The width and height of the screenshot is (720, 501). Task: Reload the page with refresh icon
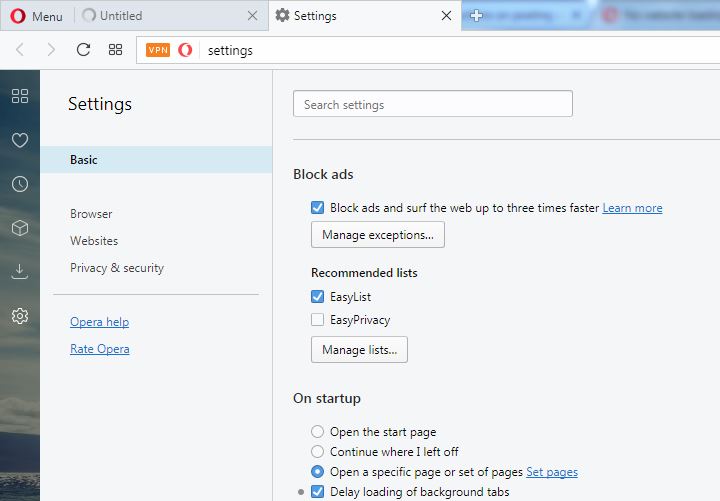tap(83, 50)
